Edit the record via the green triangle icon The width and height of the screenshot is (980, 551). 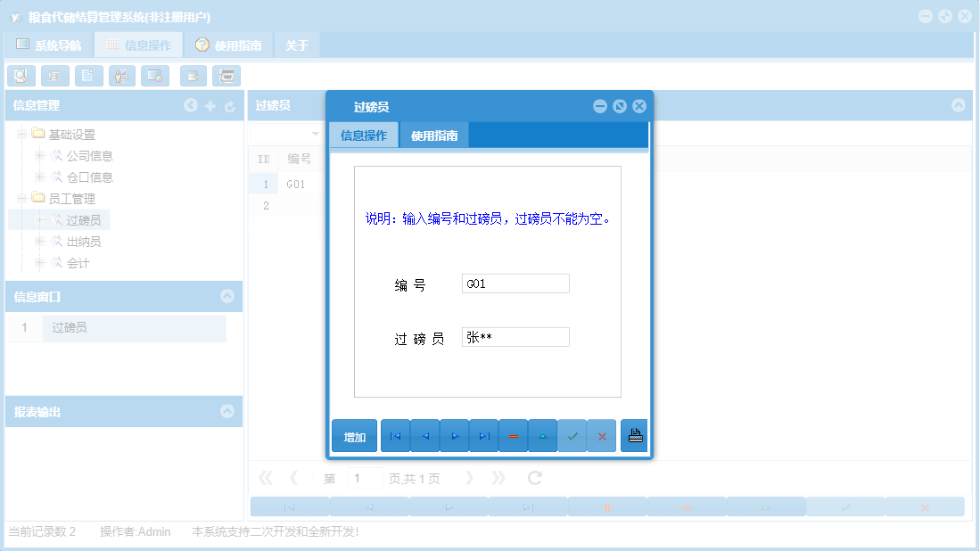click(x=543, y=435)
